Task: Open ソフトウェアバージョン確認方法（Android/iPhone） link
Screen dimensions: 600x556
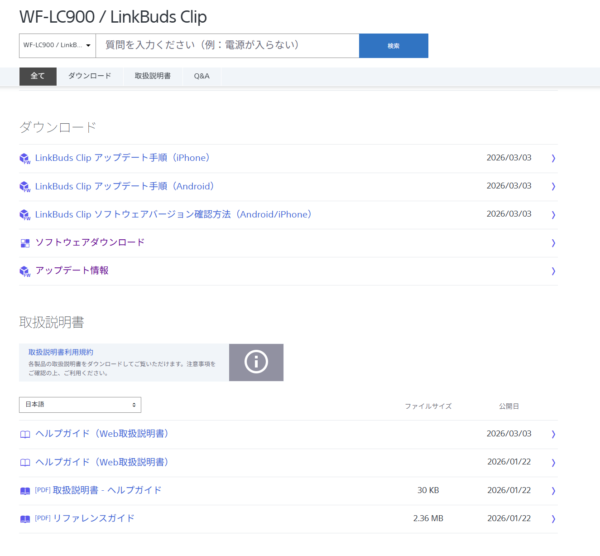Action: point(173,214)
